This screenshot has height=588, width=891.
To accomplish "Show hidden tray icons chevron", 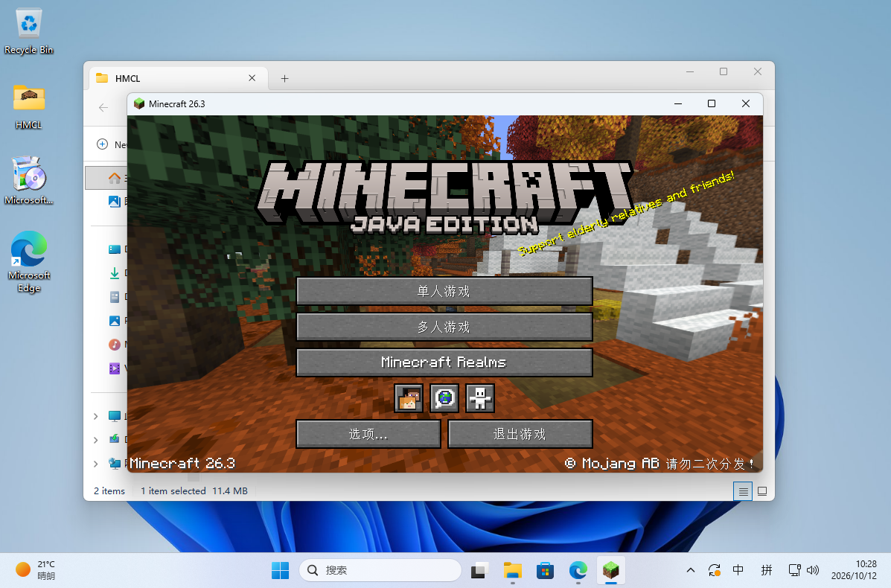I will [691, 570].
